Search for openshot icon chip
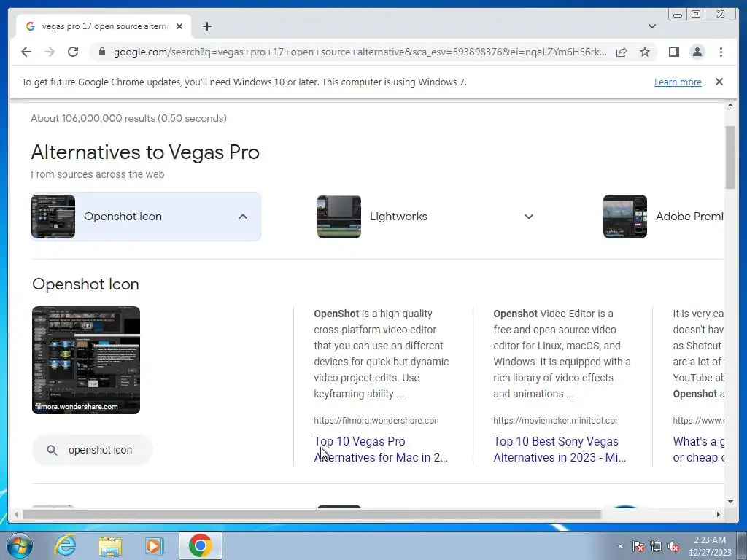Image resolution: width=747 pixels, height=560 pixels. pyautogui.click(x=93, y=450)
